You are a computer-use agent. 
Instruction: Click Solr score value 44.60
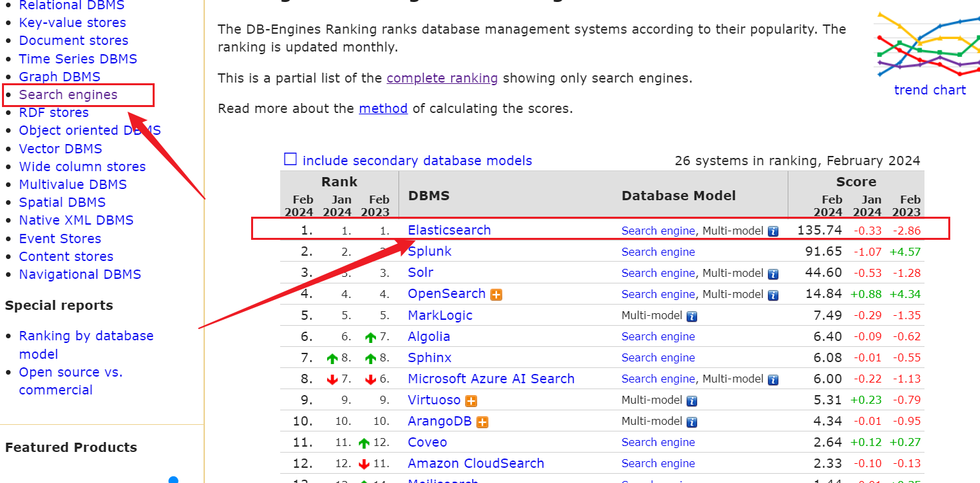coord(823,272)
